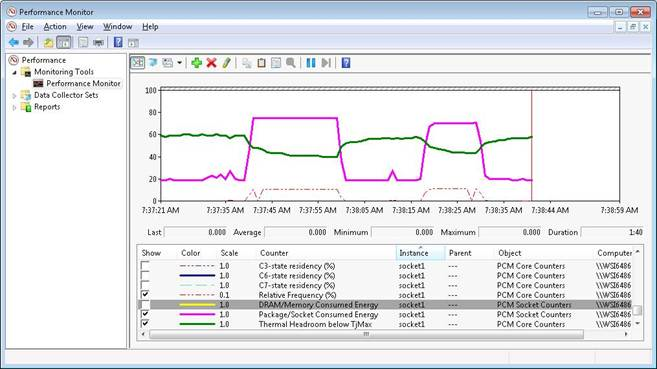
Task: Click the Up One Level folder icon
Action: coord(49,42)
